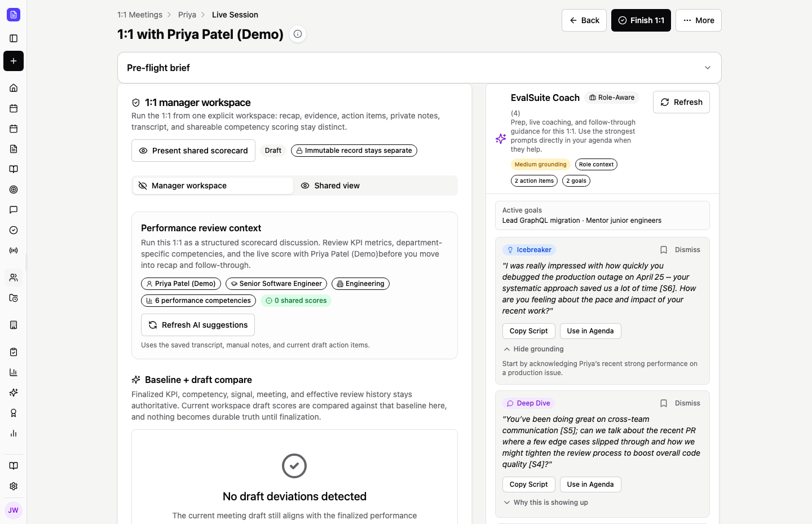
Task: Open the info icon next to the 1:1 title
Action: tap(298, 34)
